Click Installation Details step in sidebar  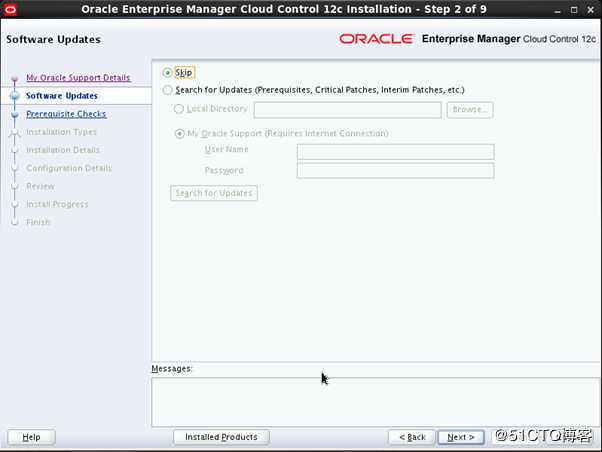point(63,150)
